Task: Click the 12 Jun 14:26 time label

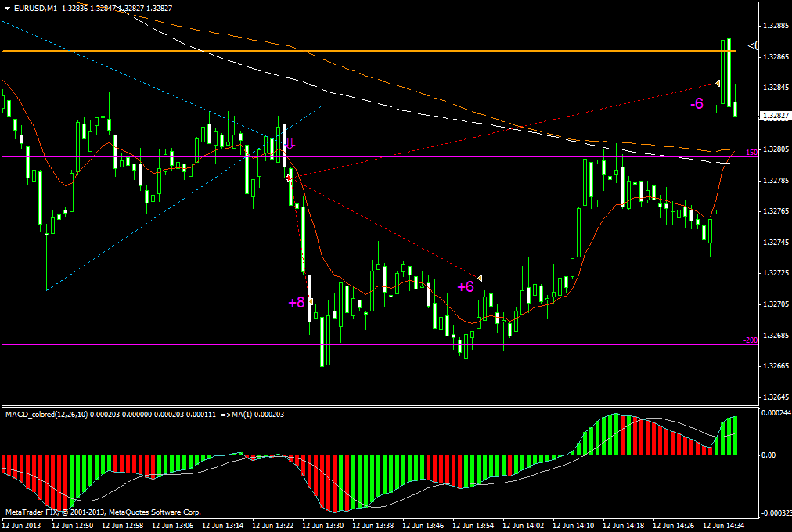Action: coord(673,526)
